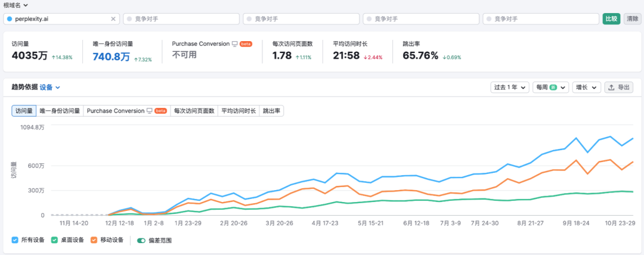This screenshot has height=255, width=644.
Task: Click the green 比较 button
Action: tap(611, 19)
